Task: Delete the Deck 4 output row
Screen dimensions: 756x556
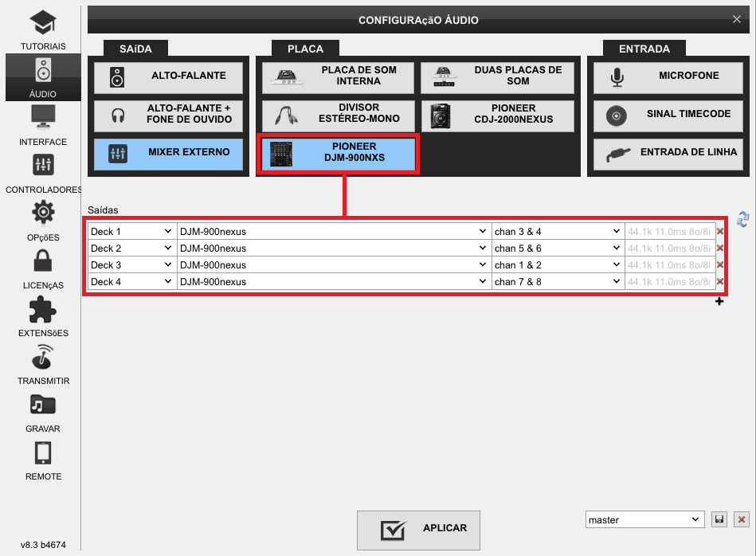Action: 720,281
